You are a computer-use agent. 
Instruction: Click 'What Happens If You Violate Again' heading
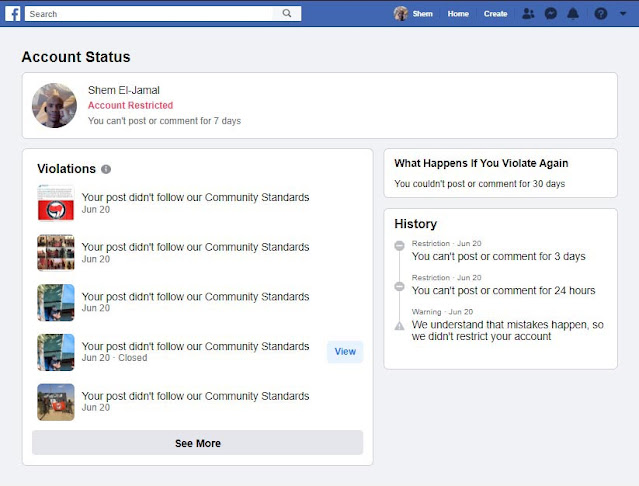(481, 163)
